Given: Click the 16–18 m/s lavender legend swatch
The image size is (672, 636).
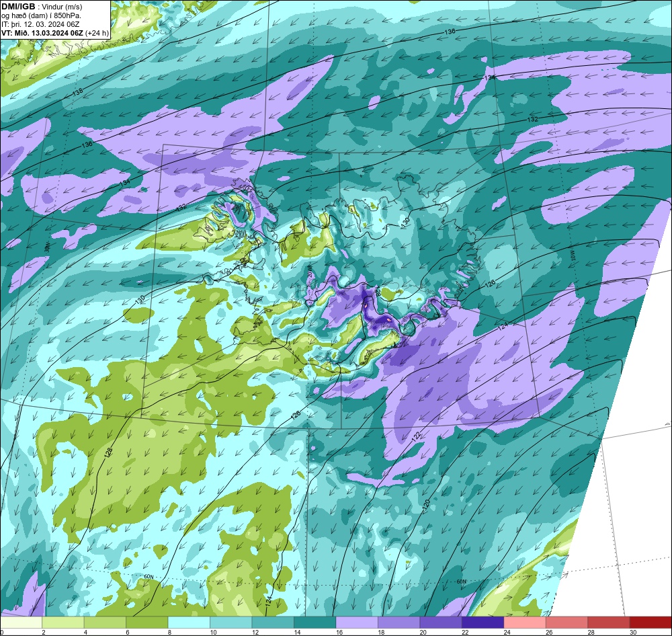Looking at the screenshot, I should click(358, 623).
